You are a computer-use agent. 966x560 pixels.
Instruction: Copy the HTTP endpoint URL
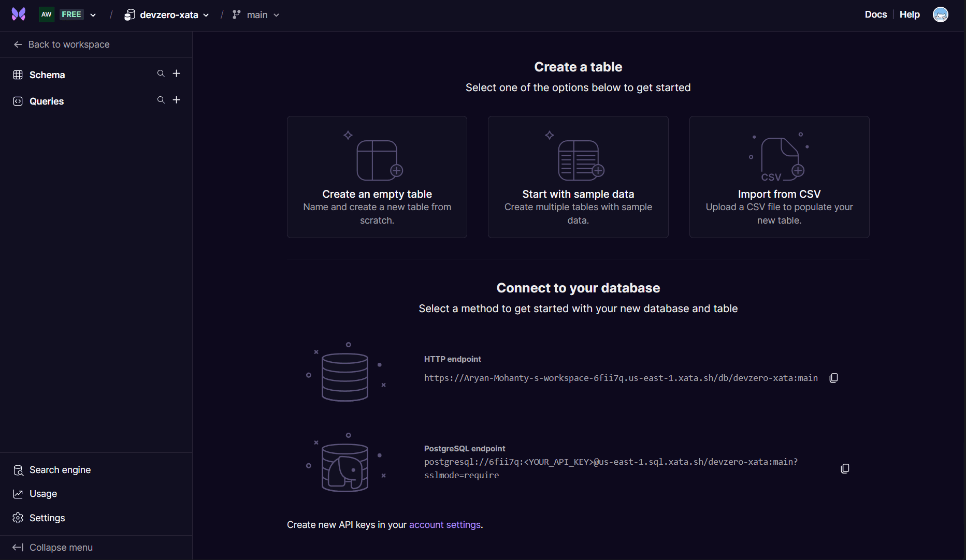(x=833, y=378)
